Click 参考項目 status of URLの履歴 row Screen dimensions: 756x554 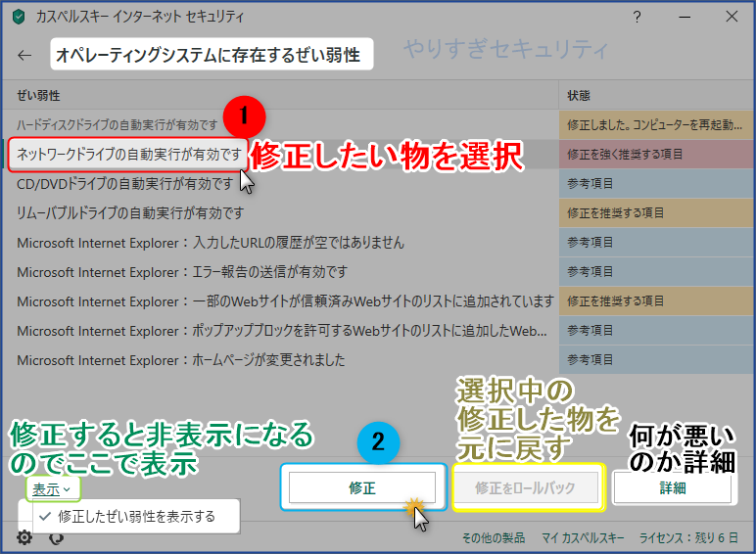click(x=656, y=243)
